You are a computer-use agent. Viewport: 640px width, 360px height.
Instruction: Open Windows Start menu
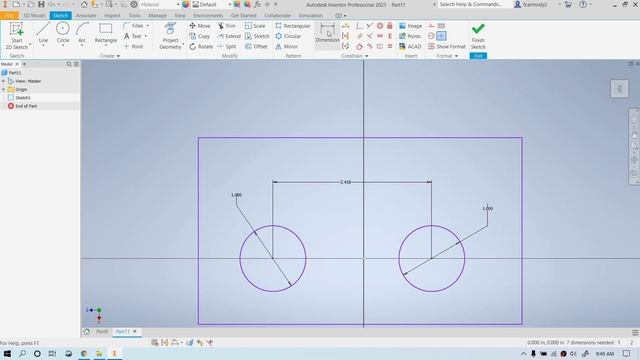coord(7,353)
